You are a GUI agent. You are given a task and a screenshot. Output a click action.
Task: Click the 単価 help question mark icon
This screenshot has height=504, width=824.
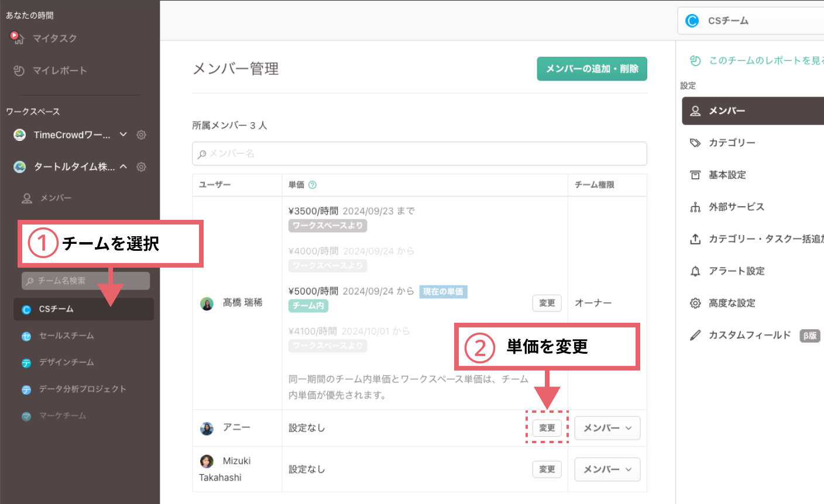tap(313, 185)
